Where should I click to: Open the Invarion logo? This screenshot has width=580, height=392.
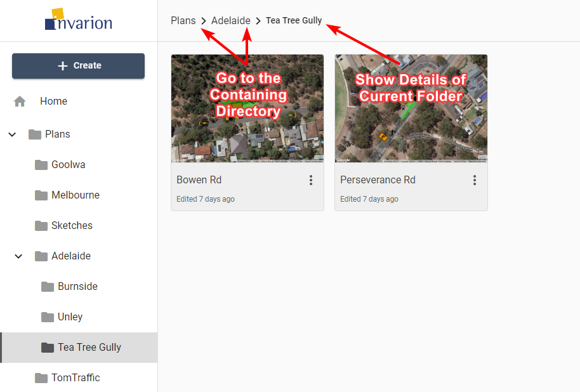pyautogui.click(x=79, y=20)
